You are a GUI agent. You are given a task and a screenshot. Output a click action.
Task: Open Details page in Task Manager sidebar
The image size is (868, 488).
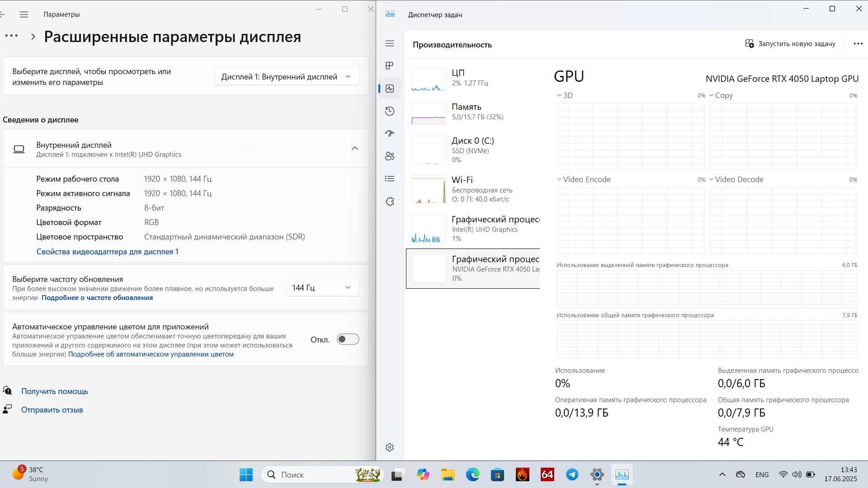pyautogui.click(x=390, y=179)
